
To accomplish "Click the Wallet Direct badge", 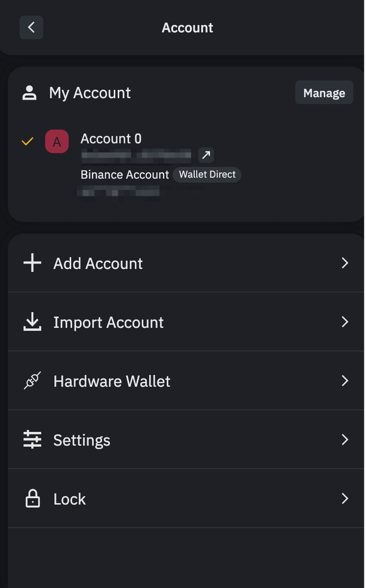I will [x=207, y=175].
